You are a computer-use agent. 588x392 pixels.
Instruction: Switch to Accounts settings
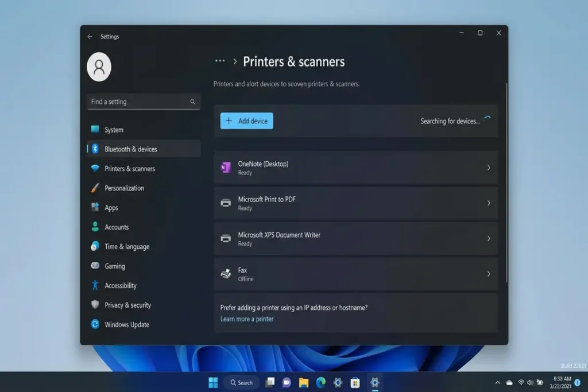point(144,227)
